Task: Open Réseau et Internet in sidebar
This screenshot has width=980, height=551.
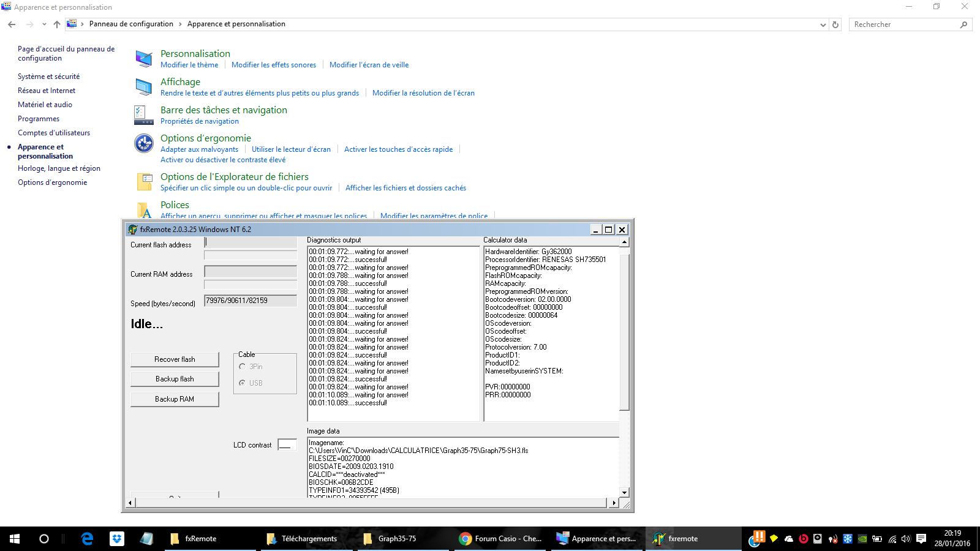Action: [47, 91]
